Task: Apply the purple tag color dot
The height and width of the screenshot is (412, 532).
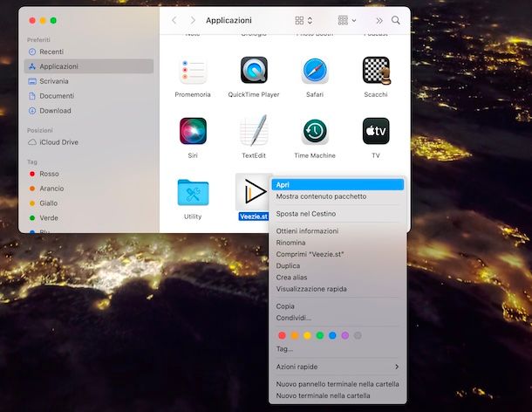Action: click(x=345, y=335)
